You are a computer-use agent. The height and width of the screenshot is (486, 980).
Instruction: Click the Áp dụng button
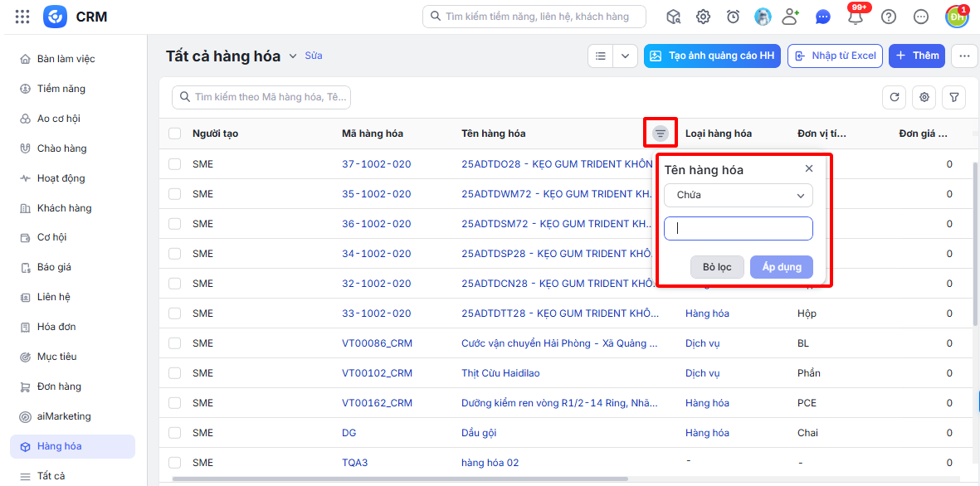pos(781,267)
